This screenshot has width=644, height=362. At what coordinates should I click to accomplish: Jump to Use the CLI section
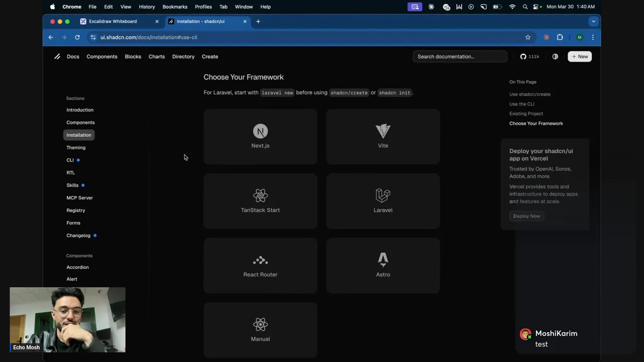tap(522, 104)
